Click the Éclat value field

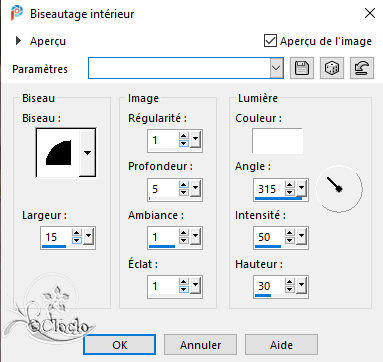pos(163,286)
